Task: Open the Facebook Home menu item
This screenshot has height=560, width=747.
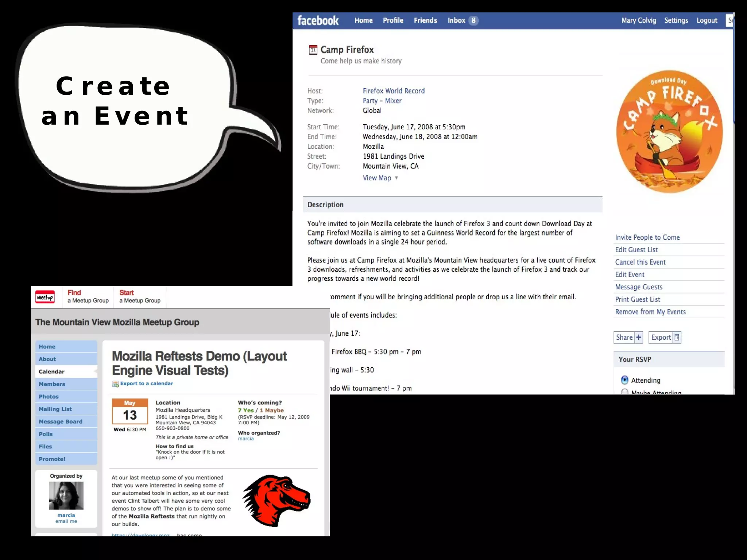Action: coord(363,20)
